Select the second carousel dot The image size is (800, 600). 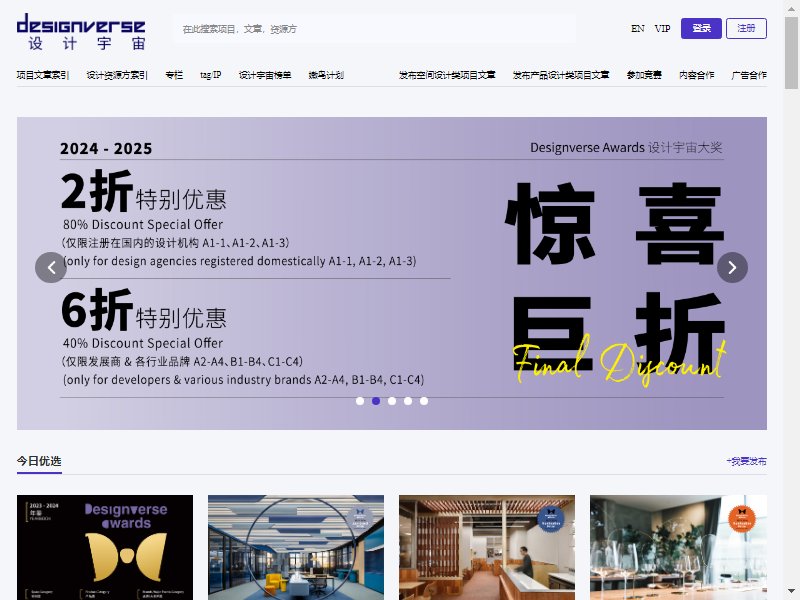point(376,401)
